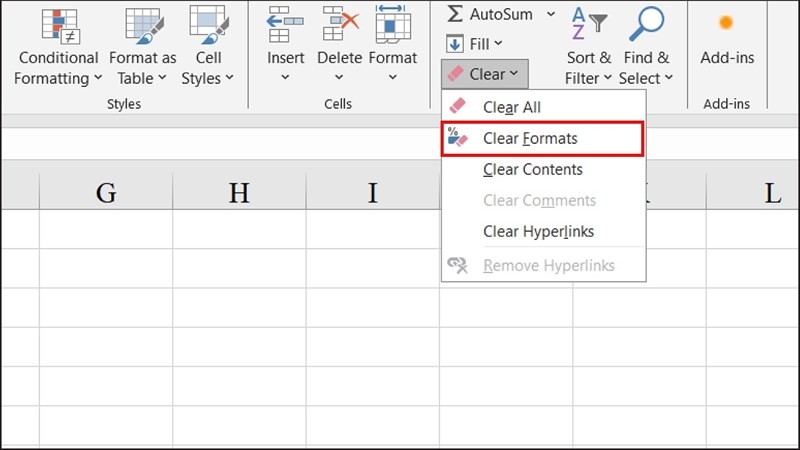Select column H header
This screenshot has height=450, width=800.
[x=239, y=192]
